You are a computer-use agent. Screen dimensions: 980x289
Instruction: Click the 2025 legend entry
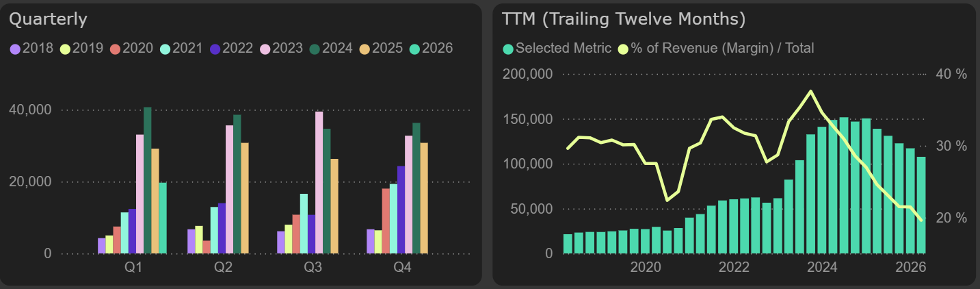(382, 49)
